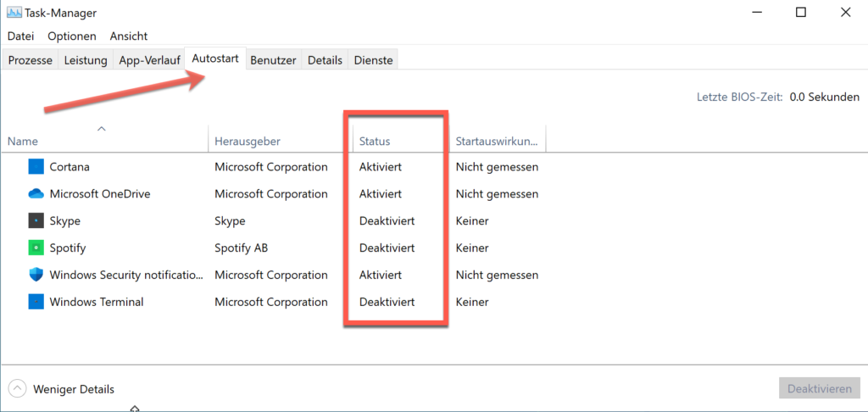
Task: Open the Ansicht menu
Action: [x=129, y=36]
